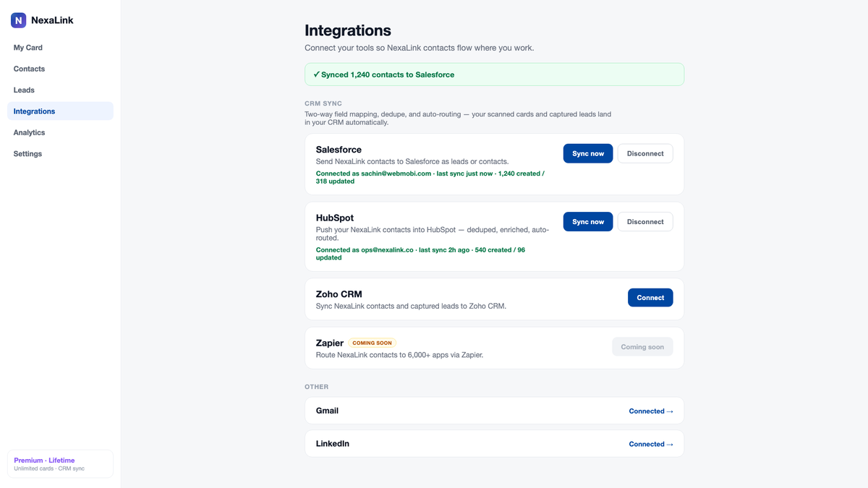Image resolution: width=868 pixels, height=488 pixels.
Task: Click the Synced 1,240 contacts banner
Action: pyautogui.click(x=494, y=74)
